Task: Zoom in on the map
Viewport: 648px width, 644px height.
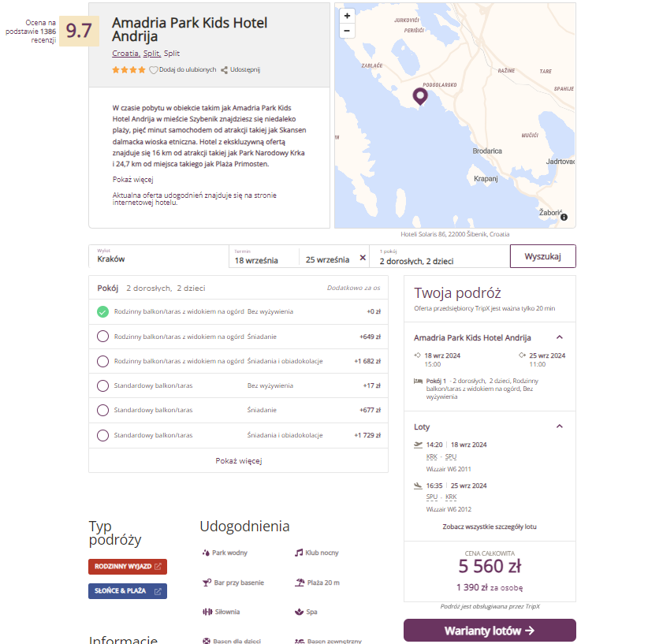Action: 347,16
